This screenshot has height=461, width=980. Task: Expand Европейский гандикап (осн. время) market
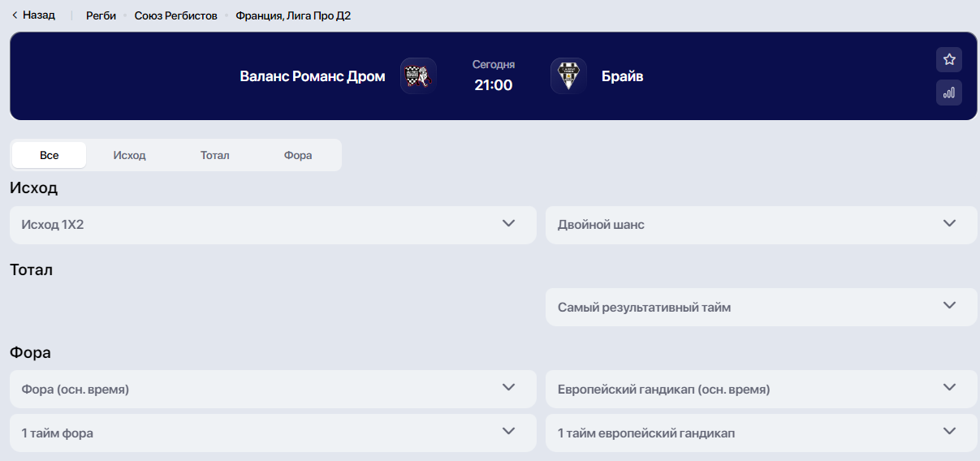point(761,390)
